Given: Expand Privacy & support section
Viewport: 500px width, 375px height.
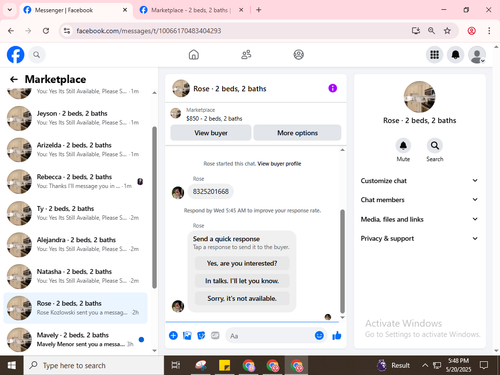Looking at the screenshot, I should [x=419, y=238].
